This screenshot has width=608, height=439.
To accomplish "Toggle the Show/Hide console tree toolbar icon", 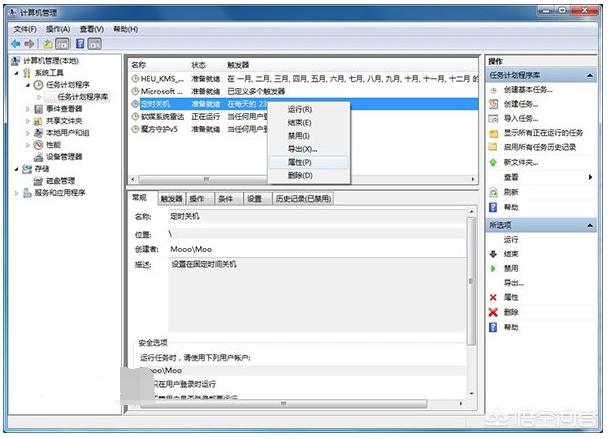I will [x=62, y=44].
